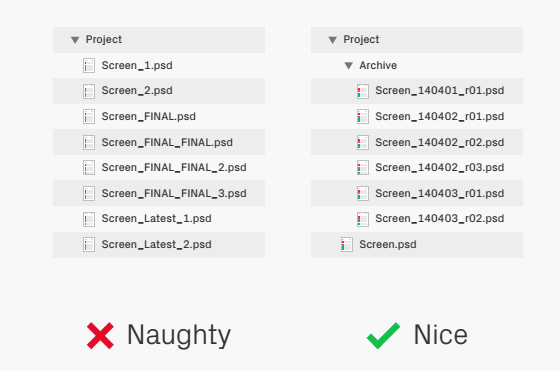Image resolution: width=560 pixels, height=371 pixels.
Task: Click the Screen_1.psd file icon
Action: [x=89, y=66]
